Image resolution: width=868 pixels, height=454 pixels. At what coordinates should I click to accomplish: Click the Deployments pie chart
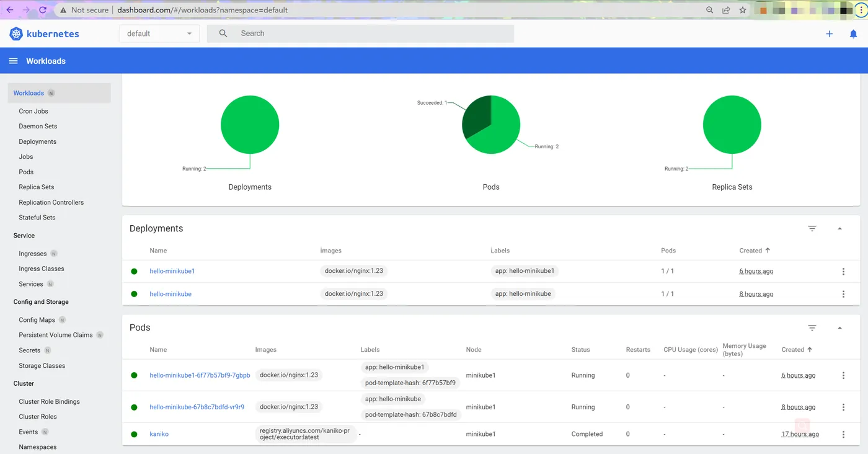(250, 125)
